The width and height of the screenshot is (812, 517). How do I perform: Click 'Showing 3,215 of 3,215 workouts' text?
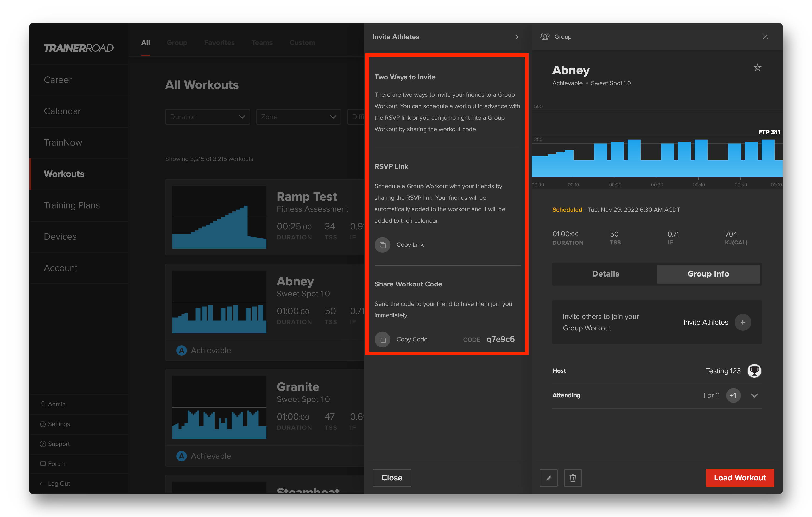pos(209,159)
